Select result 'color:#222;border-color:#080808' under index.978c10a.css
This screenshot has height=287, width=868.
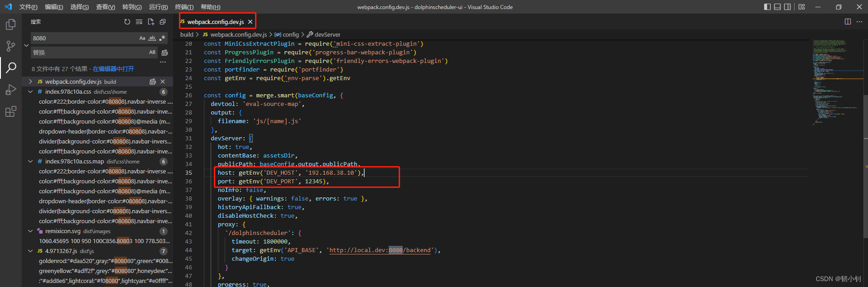click(106, 102)
